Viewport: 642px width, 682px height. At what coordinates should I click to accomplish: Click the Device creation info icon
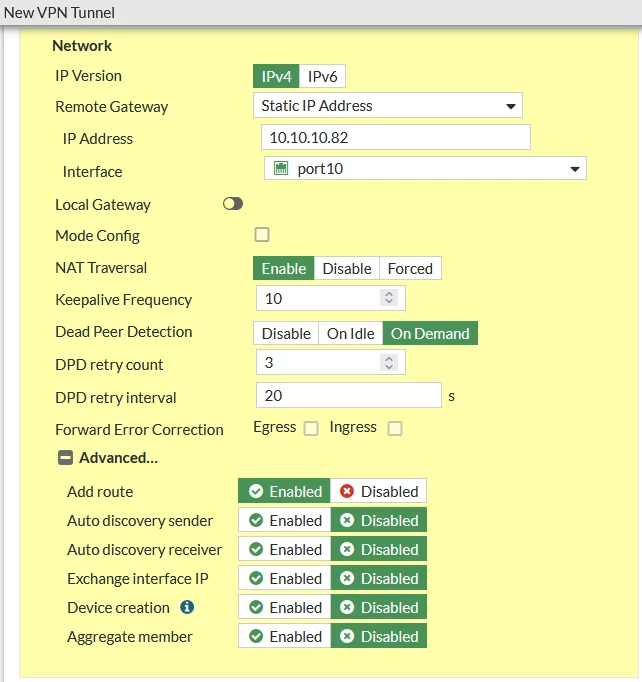pos(187,607)
